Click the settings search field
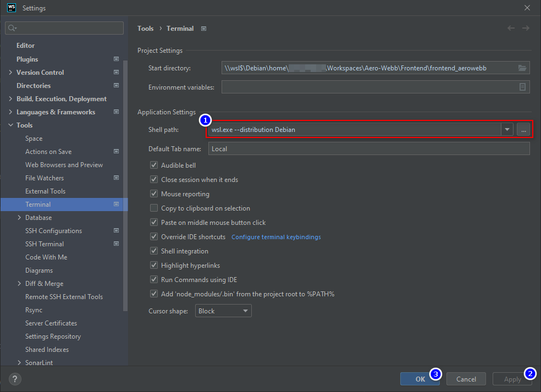 click(64, 28)
